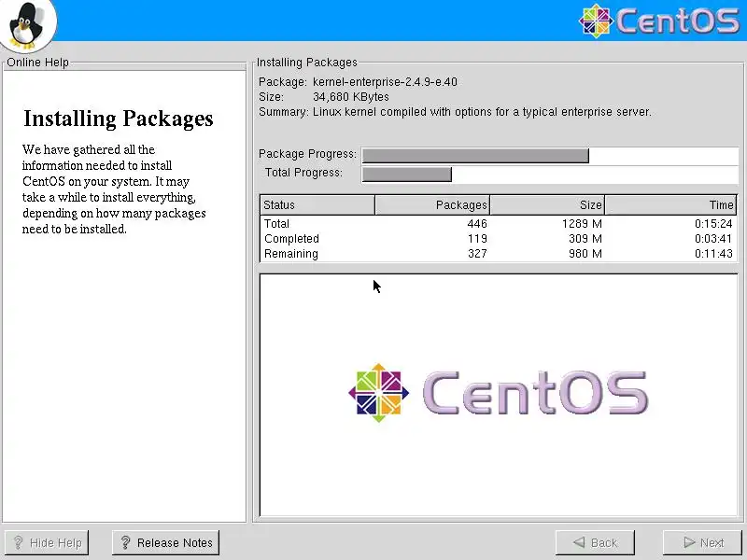Click the Package Progress bar

(x=550, y=155)
